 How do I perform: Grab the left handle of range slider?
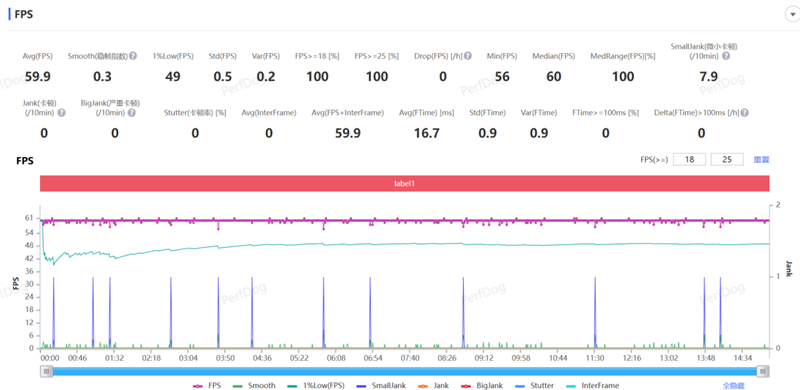pyautogui.click(x=47, y=371)
